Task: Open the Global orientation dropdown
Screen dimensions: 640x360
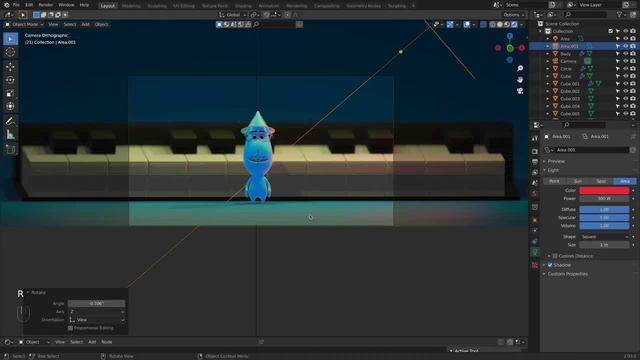Action: click(x=233, y=15)
